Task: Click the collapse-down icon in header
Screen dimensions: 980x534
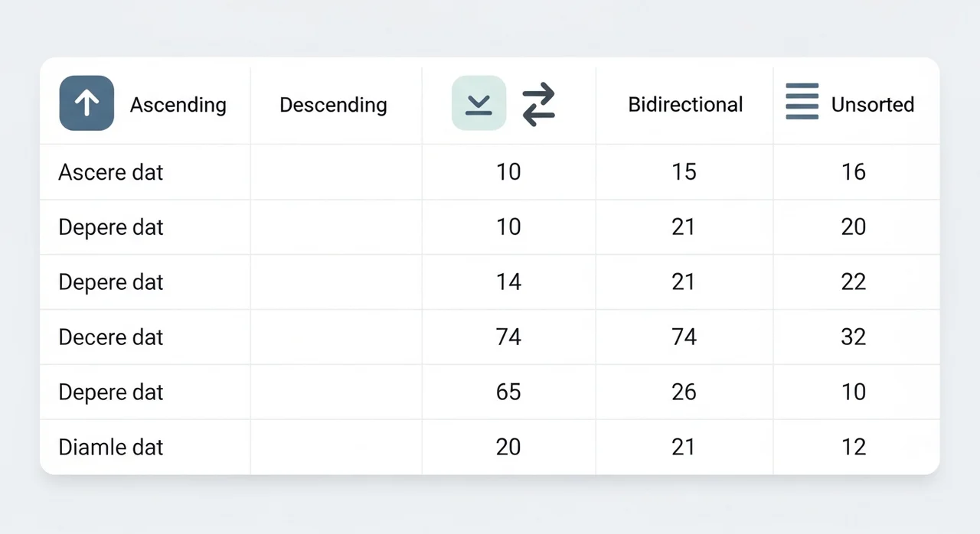Action: [x=479, y=103]
